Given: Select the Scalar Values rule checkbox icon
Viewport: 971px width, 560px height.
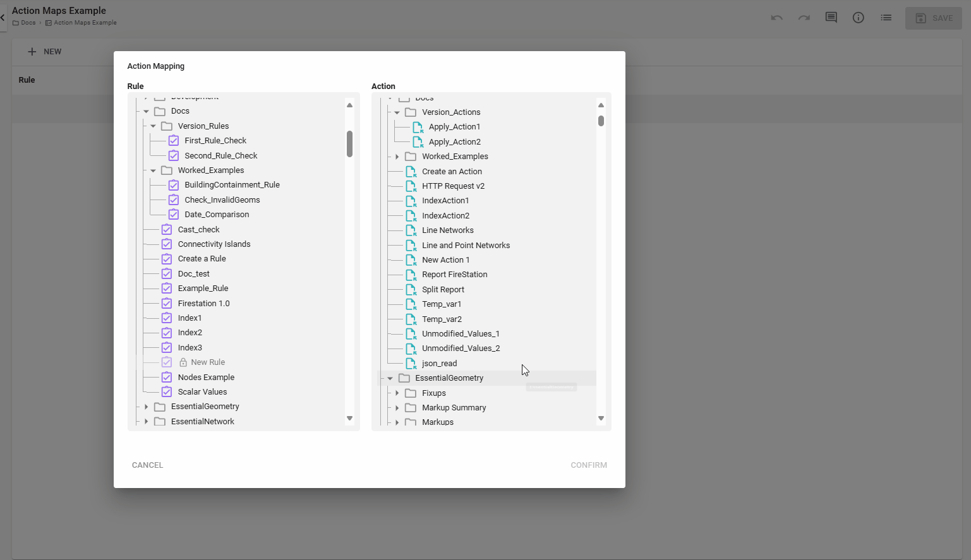Looking at the screenshot, I should pos(167,392).
